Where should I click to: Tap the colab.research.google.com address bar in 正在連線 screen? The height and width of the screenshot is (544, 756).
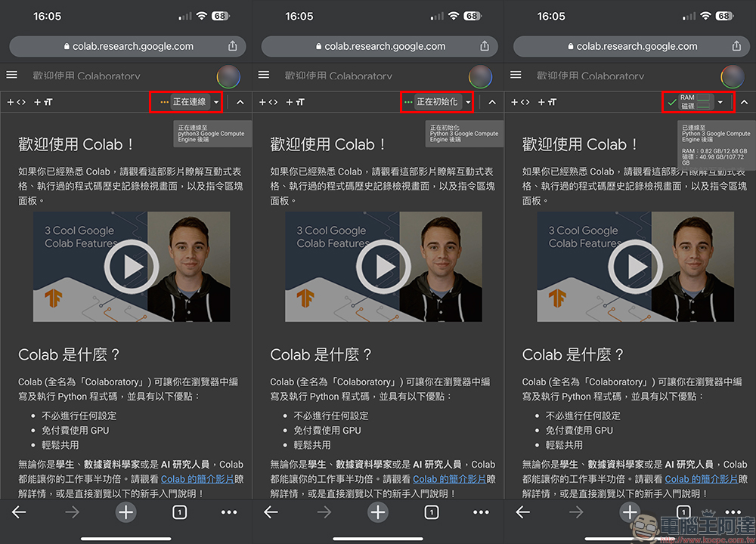[x=128, y=46]
